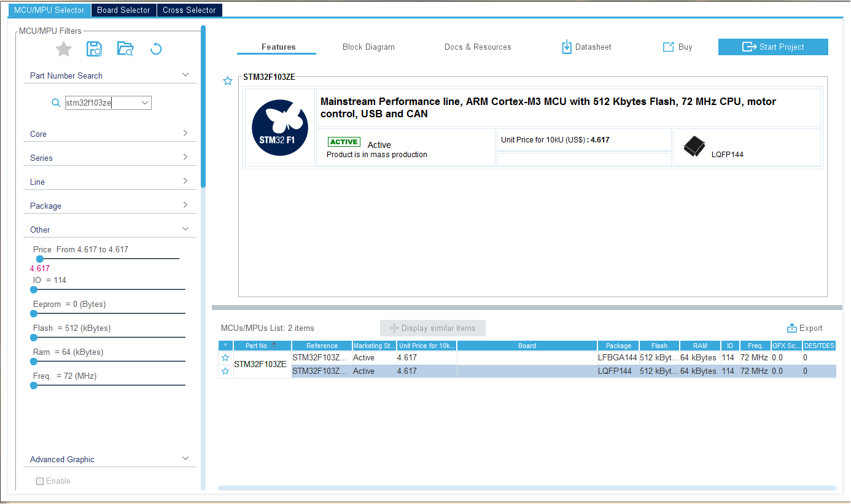The height and width of the screenshot is (504, 851).
Task: Open the Docs & Resources tab
Action: (x=478, y=47)
